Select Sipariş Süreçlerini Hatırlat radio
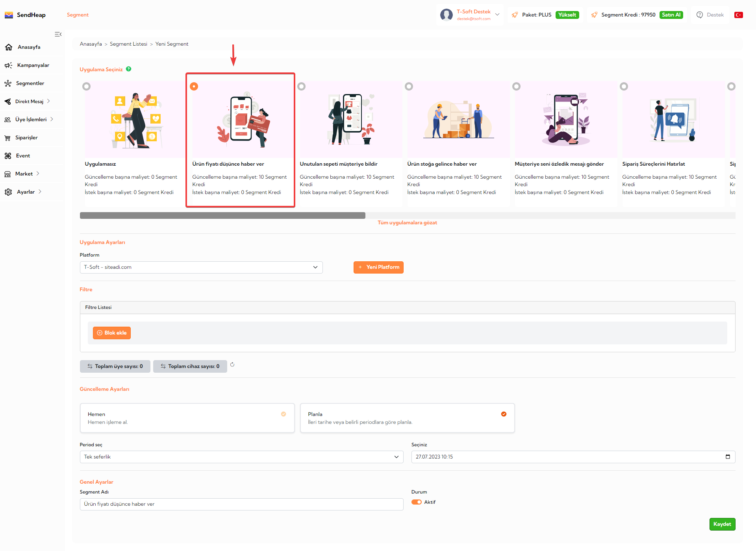The image size is (756, 551). tap(624, 86)
